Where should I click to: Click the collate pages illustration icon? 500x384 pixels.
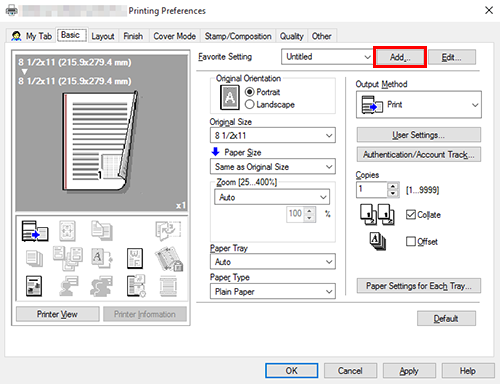(377, 215)
